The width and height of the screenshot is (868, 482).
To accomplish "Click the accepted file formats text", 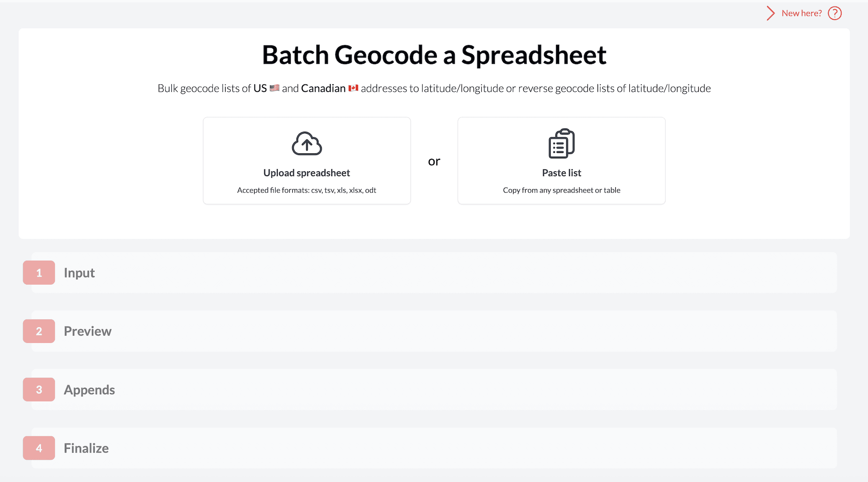I will pyautogui.click(x=307, y=190).
